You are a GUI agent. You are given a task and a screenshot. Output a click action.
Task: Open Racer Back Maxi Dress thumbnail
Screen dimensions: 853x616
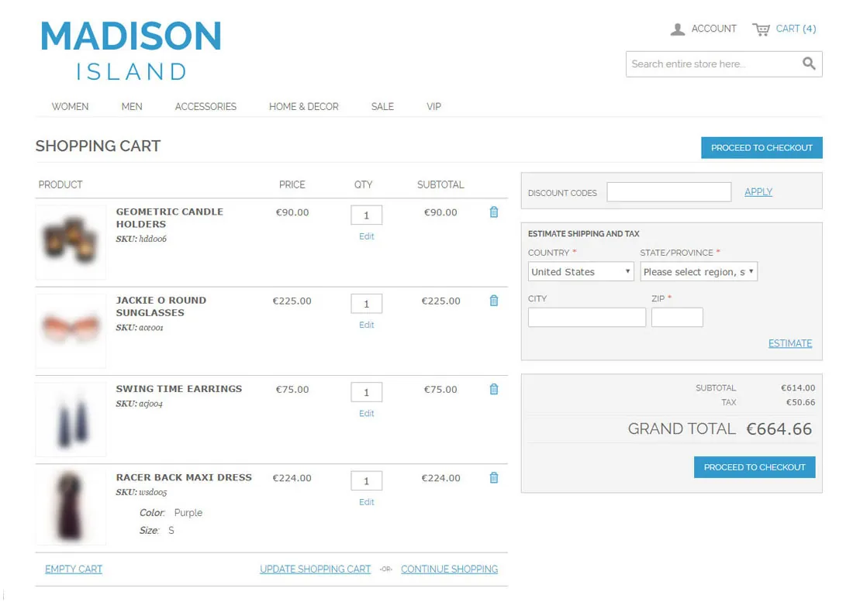[71, 508]
